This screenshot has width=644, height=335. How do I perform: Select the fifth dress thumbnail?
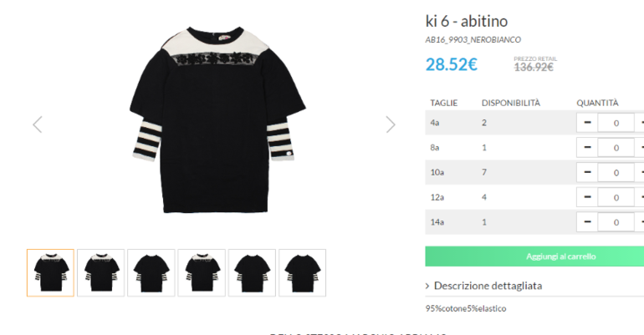(x=252, y=272)
